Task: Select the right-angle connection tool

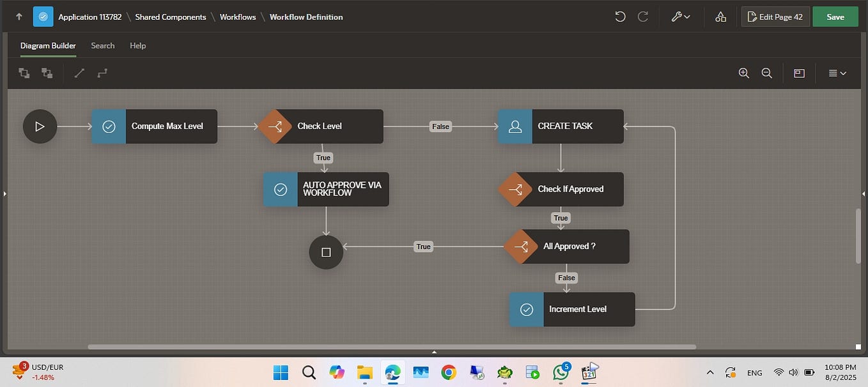Action: click(x=102, y=73)
